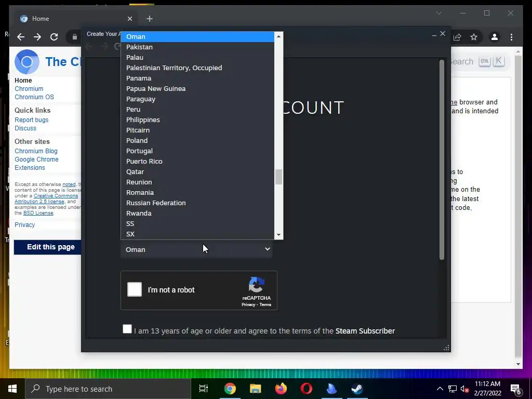This screenshot has height=399, width=532.
Task: Open Report bugs link
Action: [32, 120]
